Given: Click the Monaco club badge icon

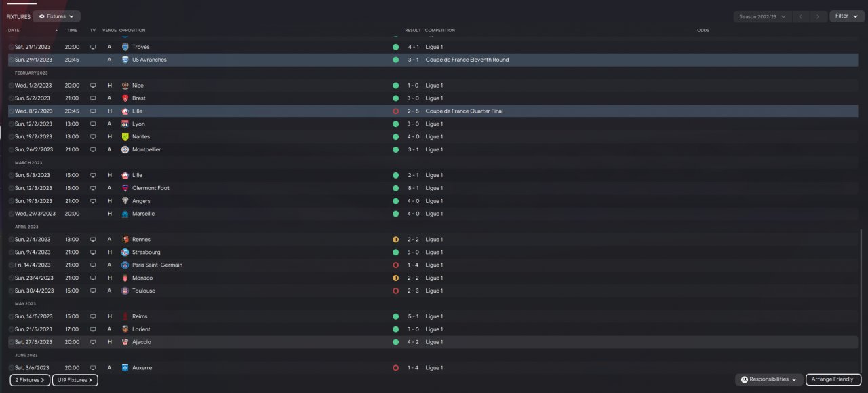Looking at the screenshot, I should pos(125,278).
